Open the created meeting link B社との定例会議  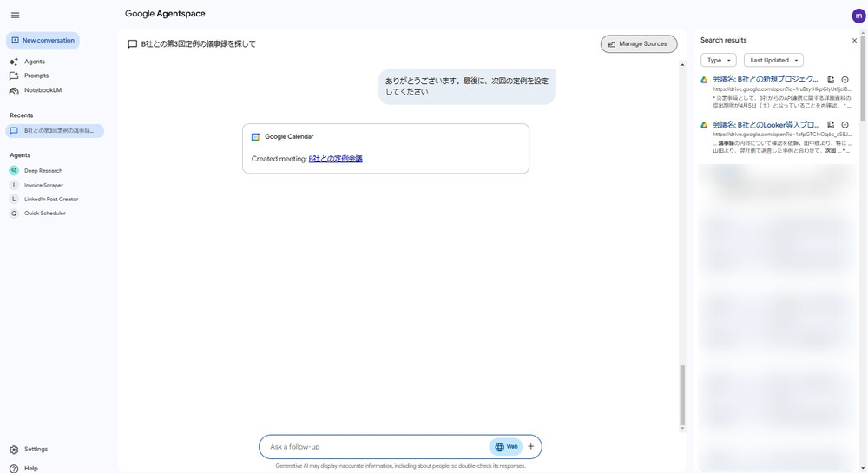[335, 159]
